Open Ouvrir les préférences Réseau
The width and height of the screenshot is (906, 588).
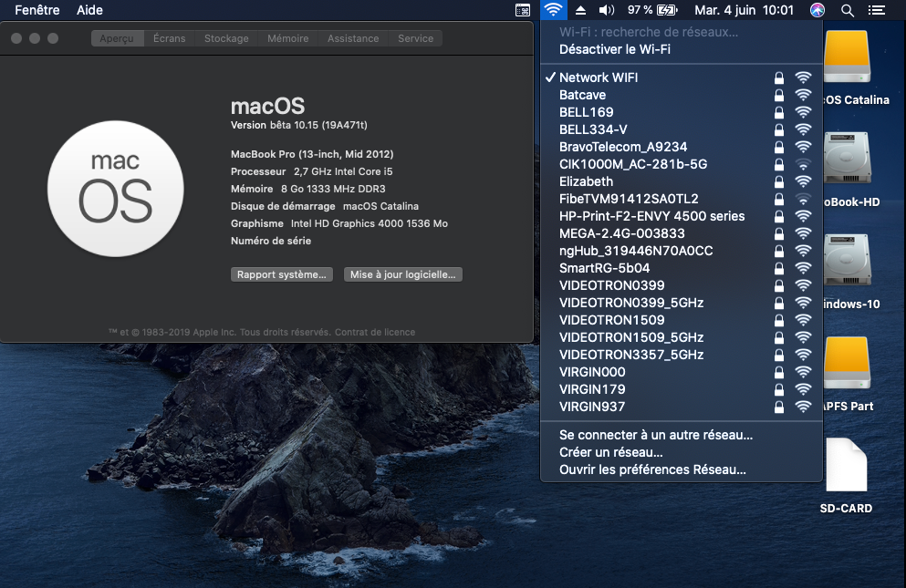point(682,469)
